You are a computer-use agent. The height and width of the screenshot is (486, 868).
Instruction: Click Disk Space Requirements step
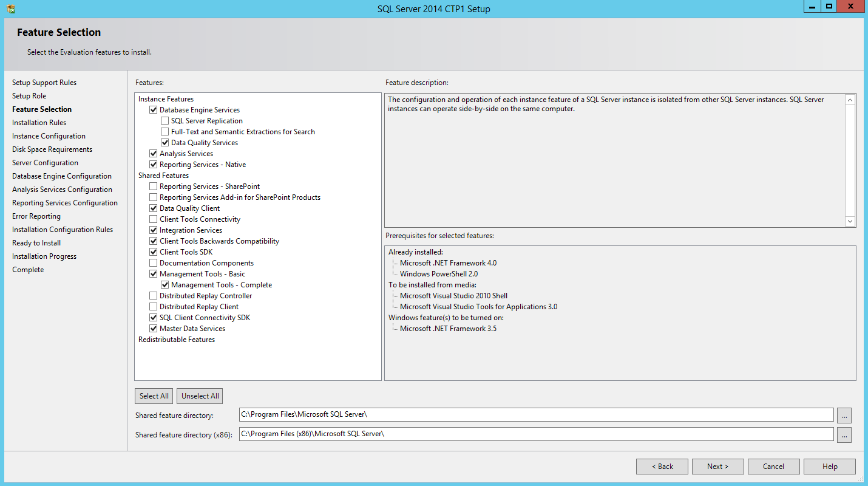click(52, 149)
